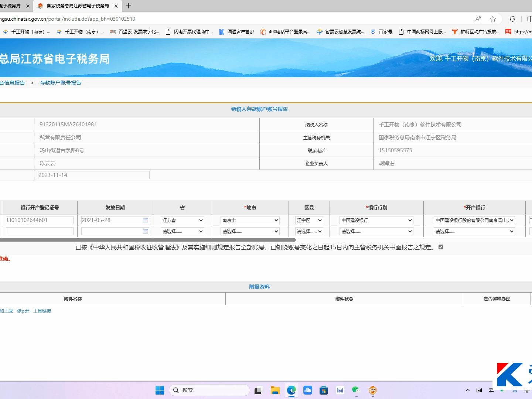Viewport: 532px width, 399px height.
Task: Open second row bank type 请选择 dropdown
Action: tap(376, 231)
